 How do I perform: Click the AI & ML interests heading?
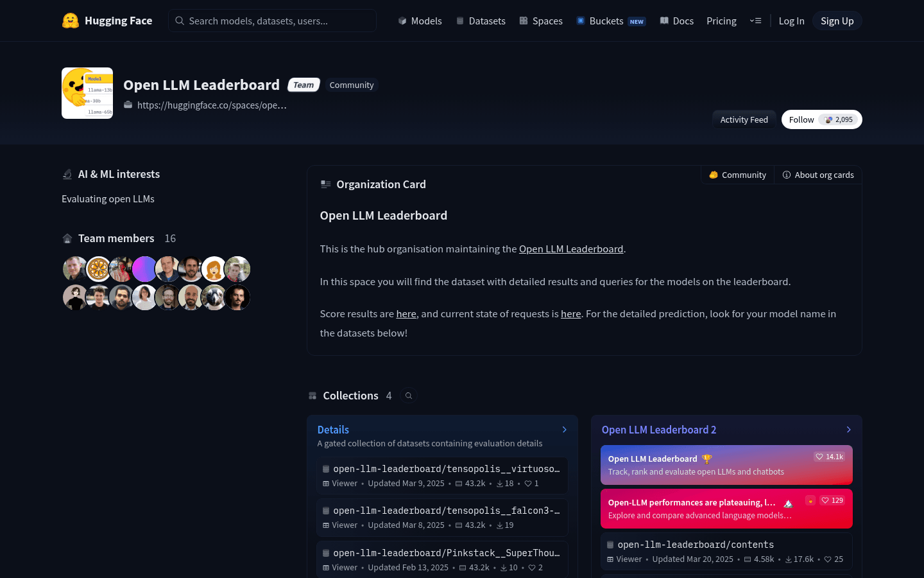(119, 174)
